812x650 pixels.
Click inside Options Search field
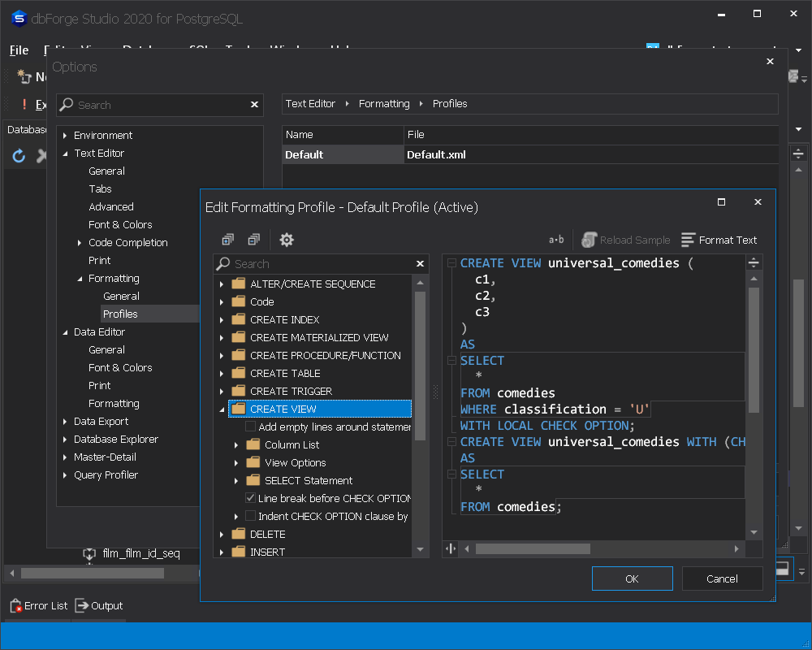(161, 105)
